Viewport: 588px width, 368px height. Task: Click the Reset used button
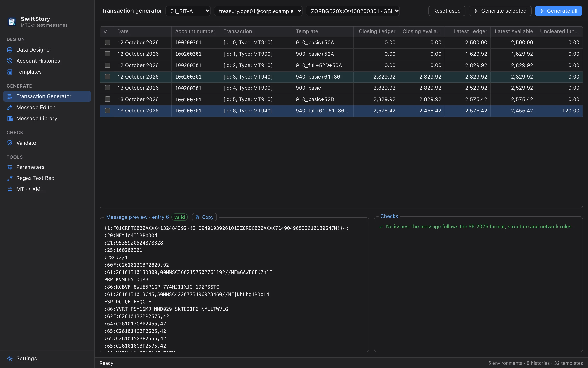click(x=447, y=11)
